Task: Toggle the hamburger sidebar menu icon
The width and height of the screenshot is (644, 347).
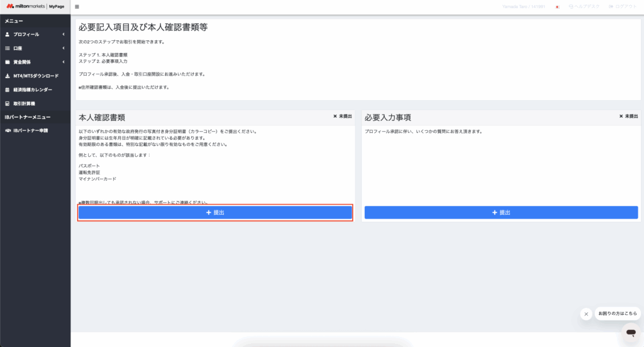Action: coord(77,6)
